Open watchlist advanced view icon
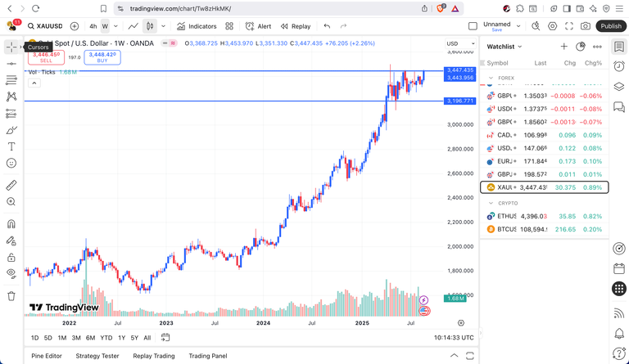 click(x=580, y=47)
